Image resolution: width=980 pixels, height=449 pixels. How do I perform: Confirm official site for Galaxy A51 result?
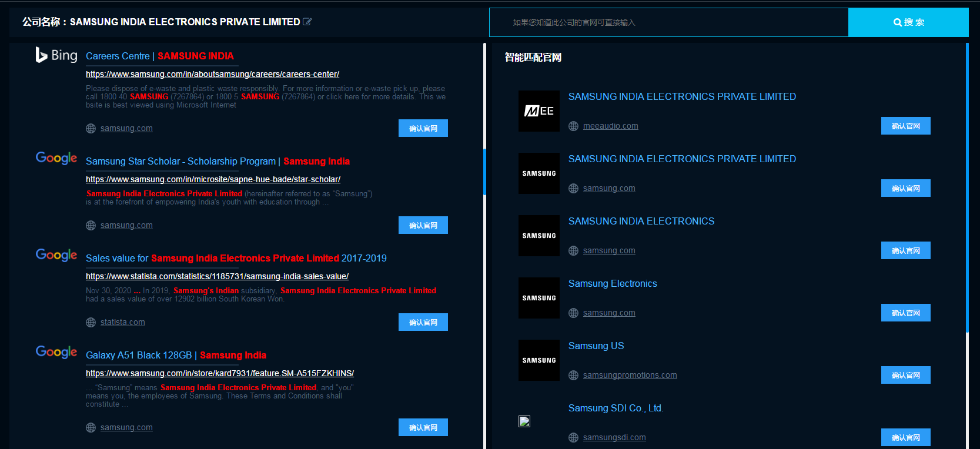pyautogui.click(x=423, y=427)
